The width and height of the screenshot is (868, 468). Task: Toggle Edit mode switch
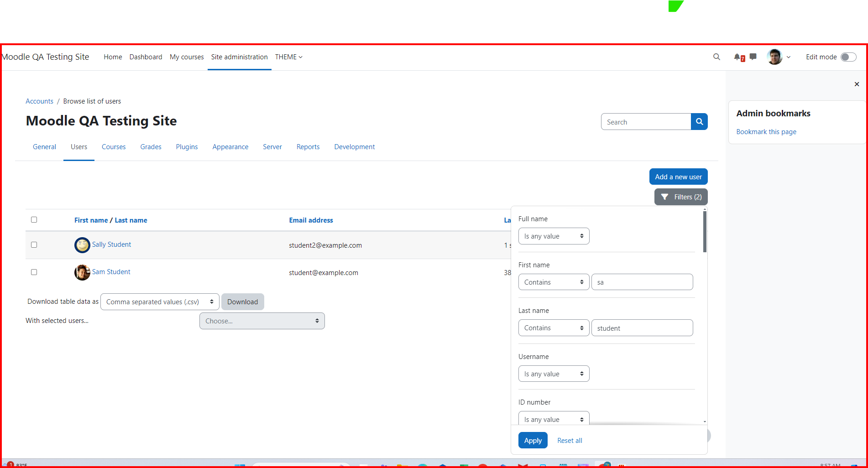coord(848,57)
